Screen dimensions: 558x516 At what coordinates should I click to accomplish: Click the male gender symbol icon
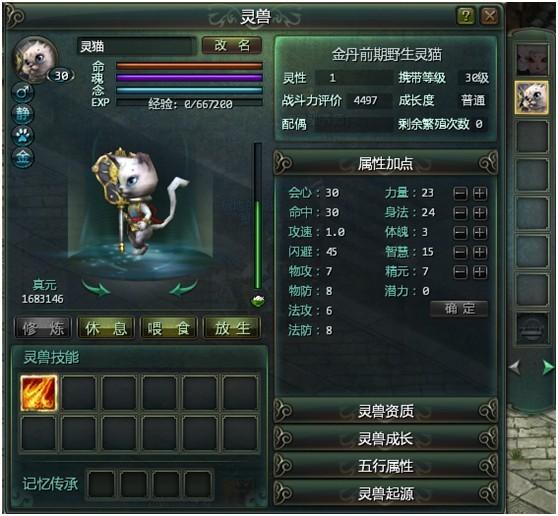point(23,93)
